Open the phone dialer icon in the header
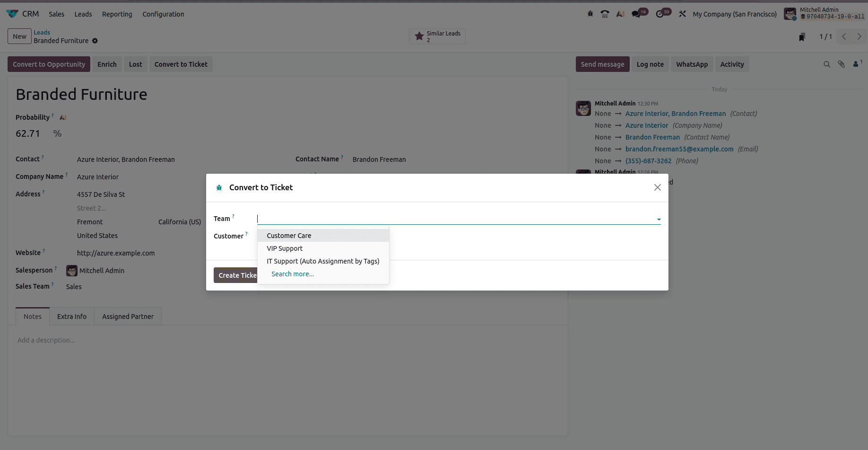This screenshot has width=868, height=450. click(x=605, y=14)
